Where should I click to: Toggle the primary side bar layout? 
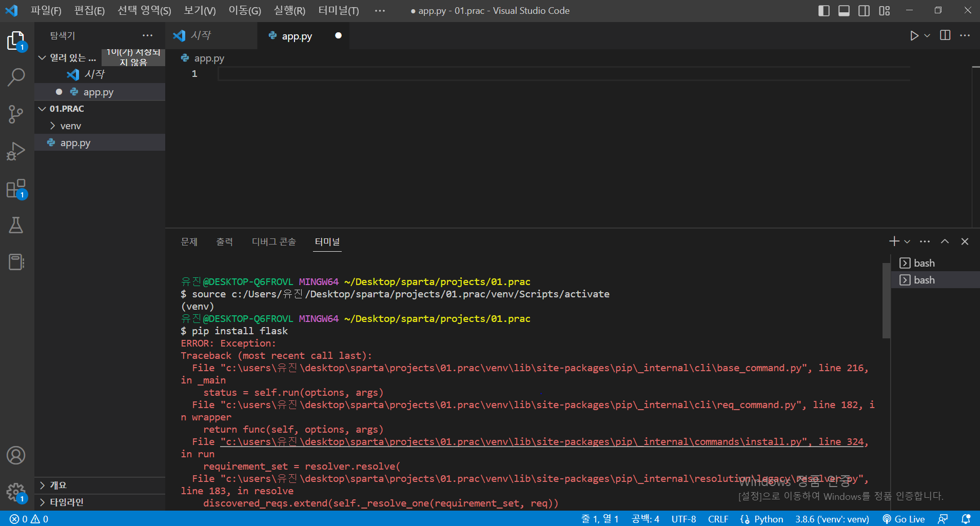click(x=824, y=11)
